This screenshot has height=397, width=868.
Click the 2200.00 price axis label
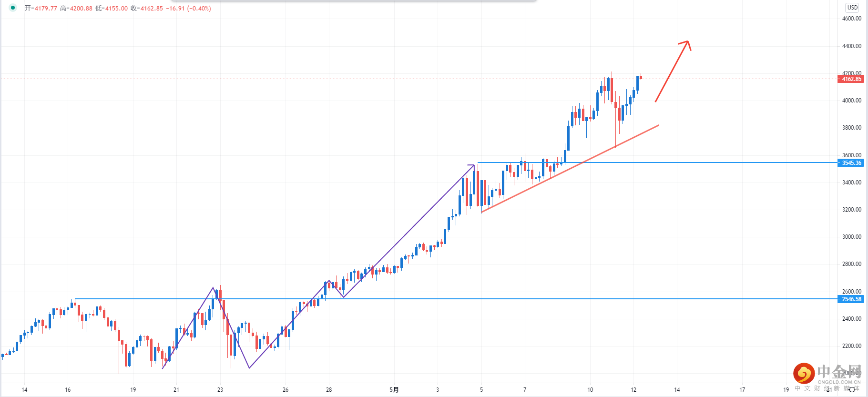(851, 346)
